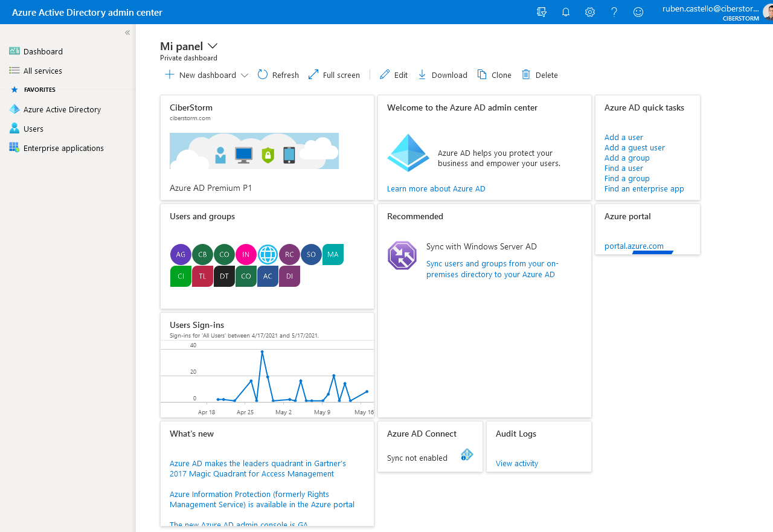The height and width of the screenshot is (532, 773).
Task: Select the CI group avatar
Action: coord(181,276)
